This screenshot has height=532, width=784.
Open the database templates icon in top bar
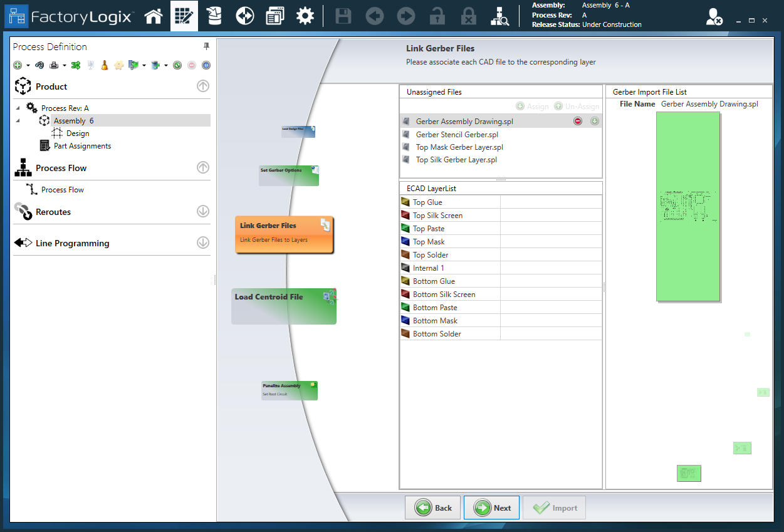pyautogui.click(x=215, y=16)
